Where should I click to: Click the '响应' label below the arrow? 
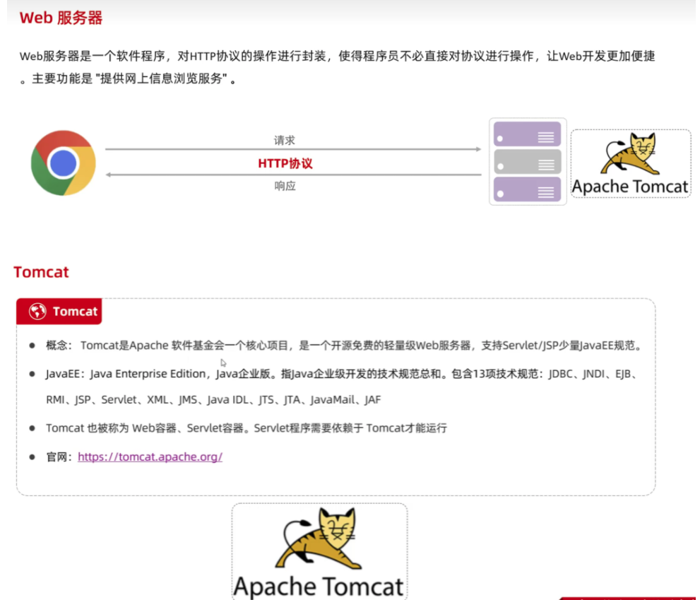(285, 186)
